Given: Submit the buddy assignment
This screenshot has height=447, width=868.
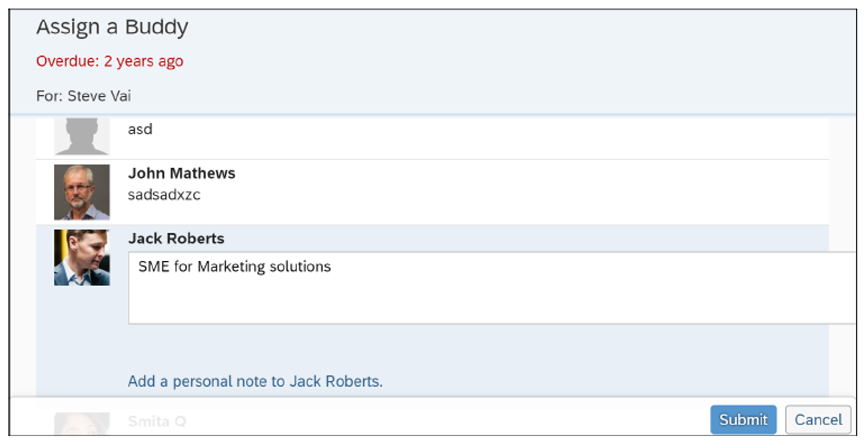Looking at the screenshot, I should pos(743,420).
